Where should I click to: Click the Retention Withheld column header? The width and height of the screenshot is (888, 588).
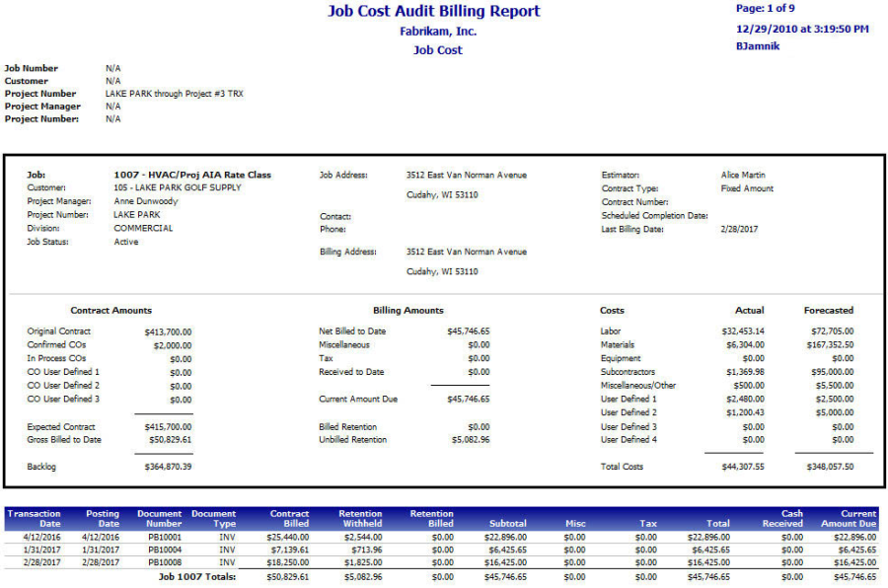tap(360, 519)
